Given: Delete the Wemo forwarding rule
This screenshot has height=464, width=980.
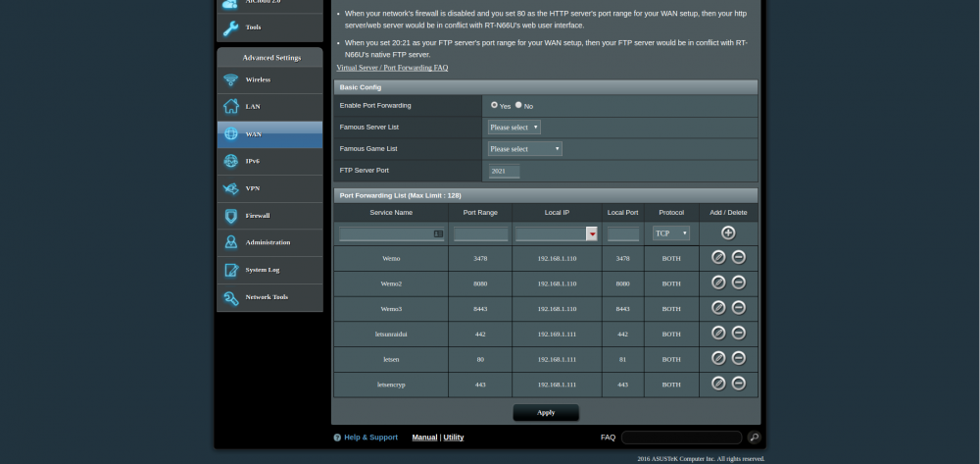Looking at the screenshot, I should click(x=739, y=258).
